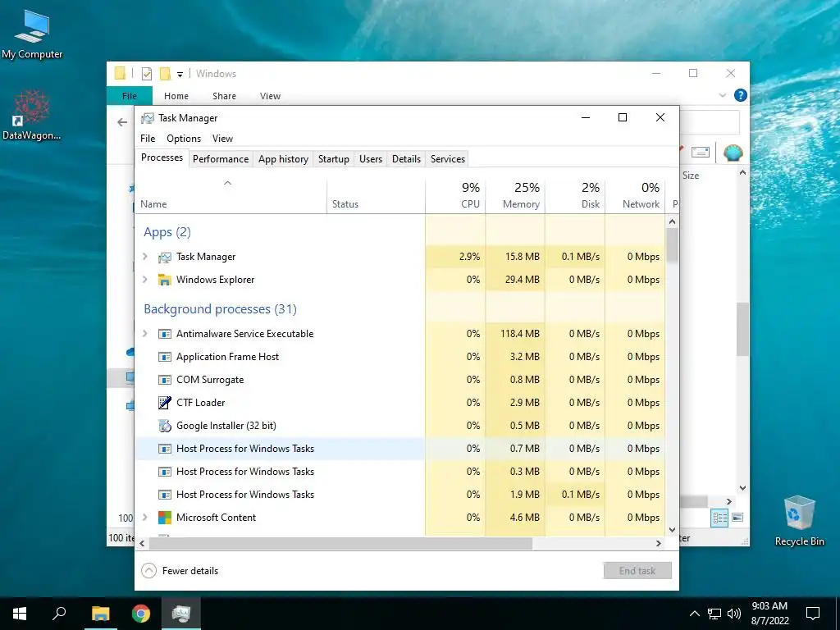The height and width of the screenshot is (630, 840).
Task: Open Explorer quick access toolbar dropdown
Action: tap(180, 75)
